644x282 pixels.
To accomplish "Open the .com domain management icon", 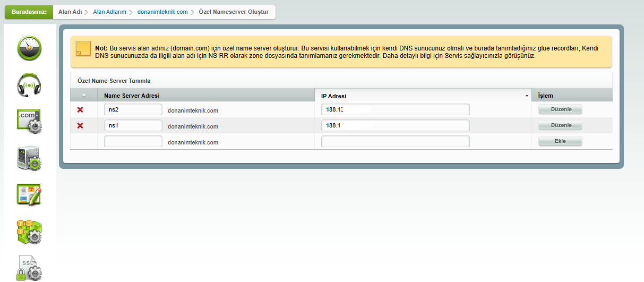I will click(x=30, y=122).
